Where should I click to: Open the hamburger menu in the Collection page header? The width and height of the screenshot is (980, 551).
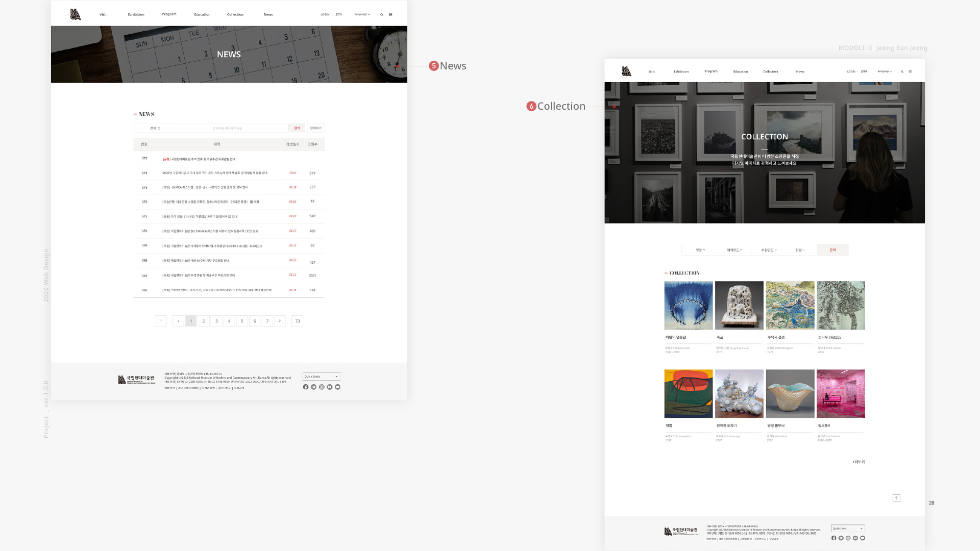coord(910,72)
